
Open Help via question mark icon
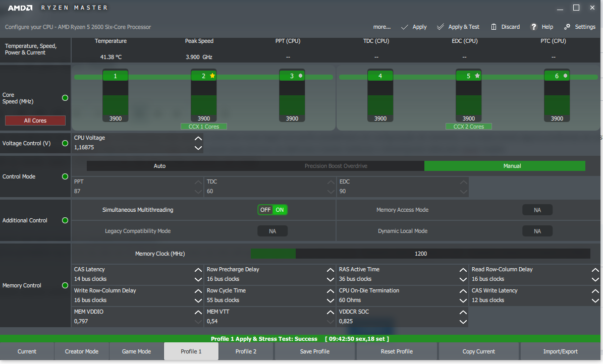[x=533, y=27]
